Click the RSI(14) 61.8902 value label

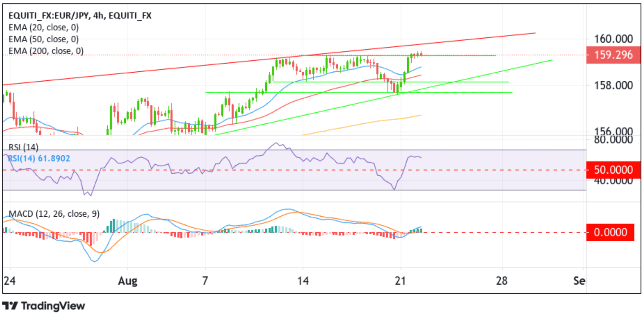point(39,158)
